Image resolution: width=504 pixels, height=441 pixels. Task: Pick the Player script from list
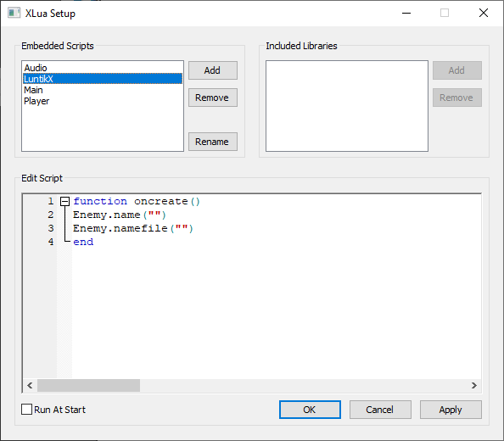(x=36, y=101)
